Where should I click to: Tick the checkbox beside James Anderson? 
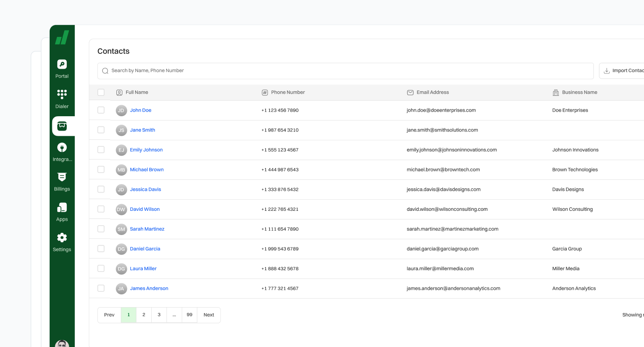tap(101, 288)
